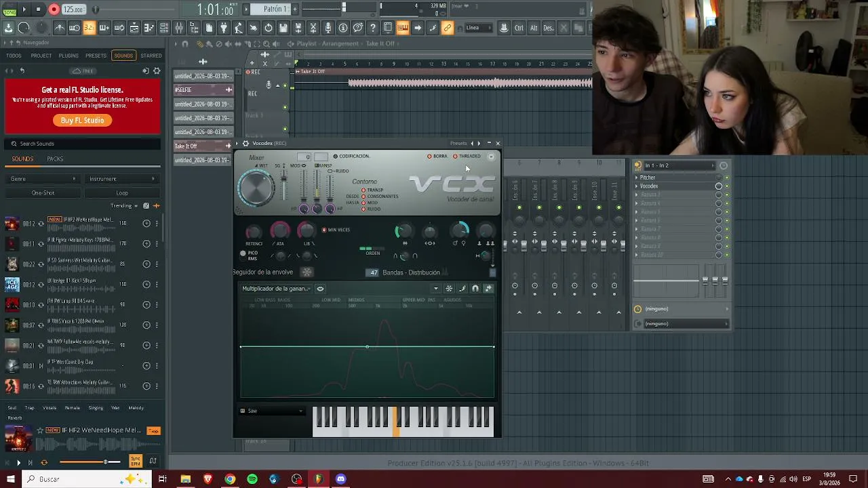
Task: Select the Pitcher effect slot in the mixer
Action: point(676,178)
